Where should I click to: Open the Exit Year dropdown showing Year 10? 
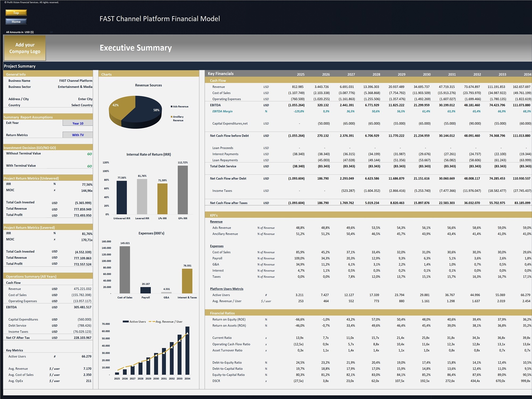pyautogui.click(x=77, y=123)
